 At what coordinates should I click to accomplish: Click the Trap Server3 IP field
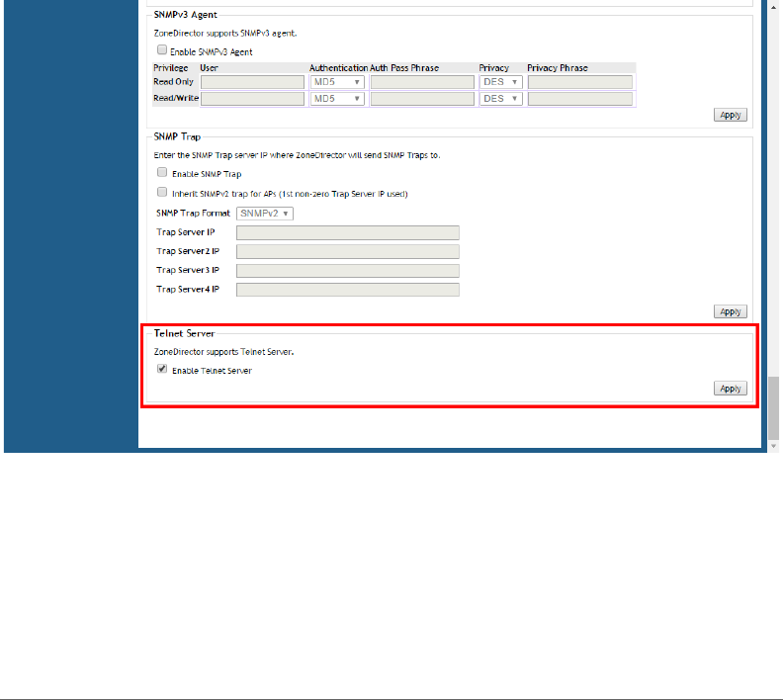(x=348, y=271)
